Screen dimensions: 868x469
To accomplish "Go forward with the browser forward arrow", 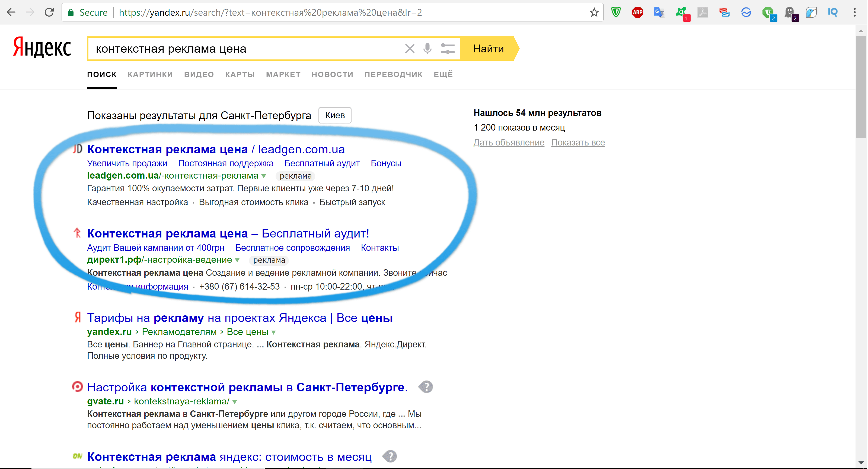I will 30,12.
